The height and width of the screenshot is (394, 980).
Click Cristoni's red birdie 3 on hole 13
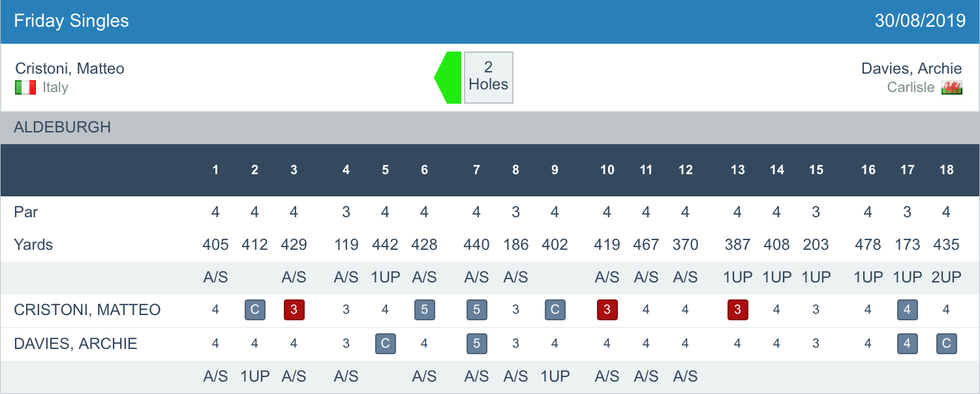pos(737,310)
